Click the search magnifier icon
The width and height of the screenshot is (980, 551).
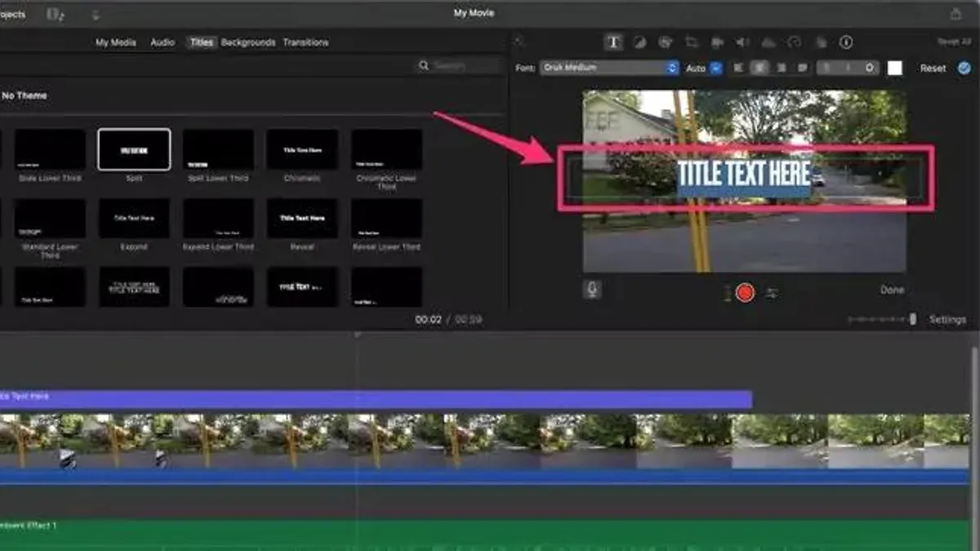(424, 65)
